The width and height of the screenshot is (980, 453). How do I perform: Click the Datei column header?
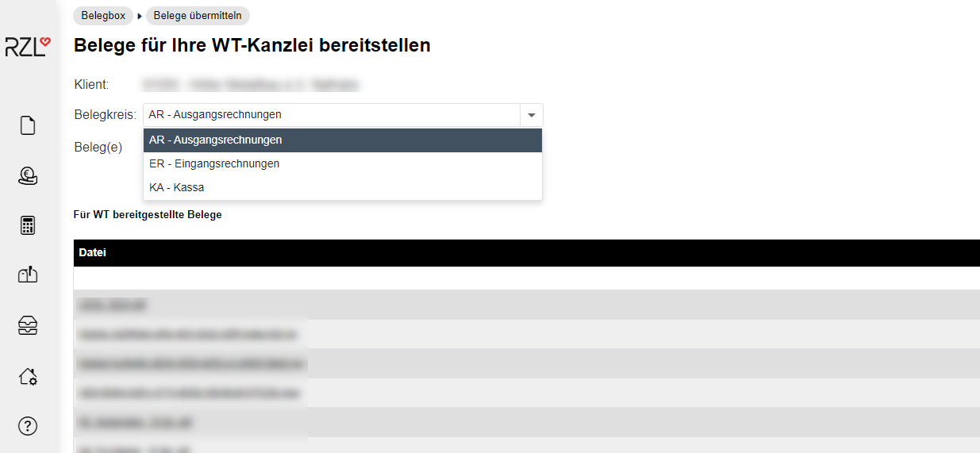(x=93, y=253)
